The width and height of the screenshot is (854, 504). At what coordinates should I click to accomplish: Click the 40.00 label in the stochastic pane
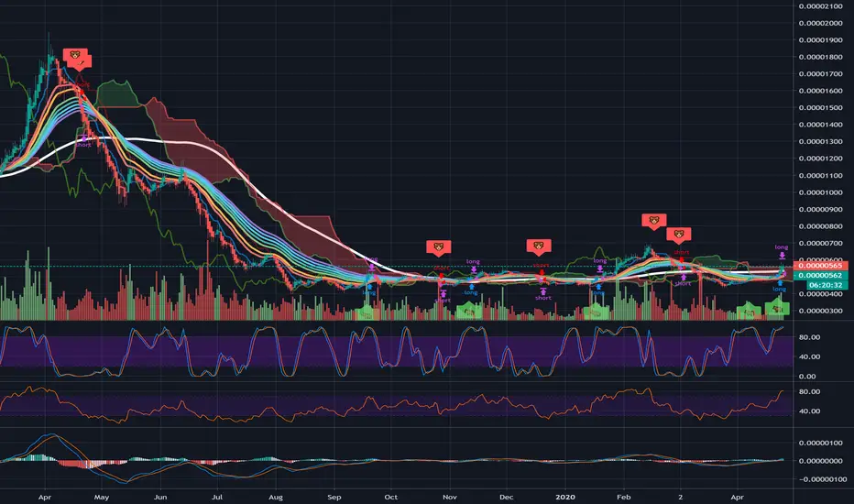point(809,356)
